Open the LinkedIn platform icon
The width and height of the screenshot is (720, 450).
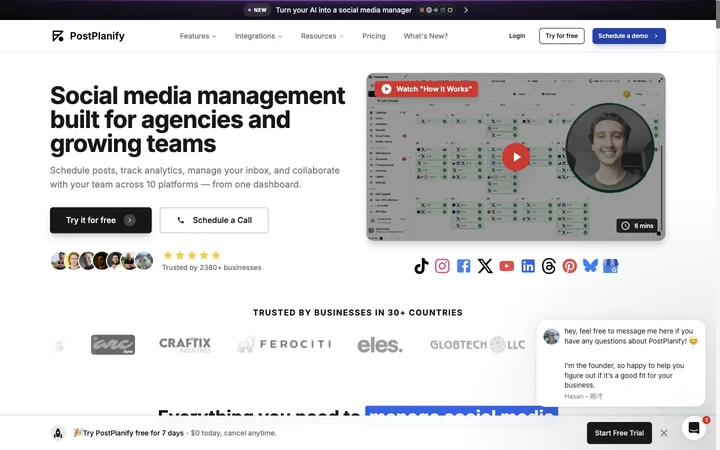528,266
